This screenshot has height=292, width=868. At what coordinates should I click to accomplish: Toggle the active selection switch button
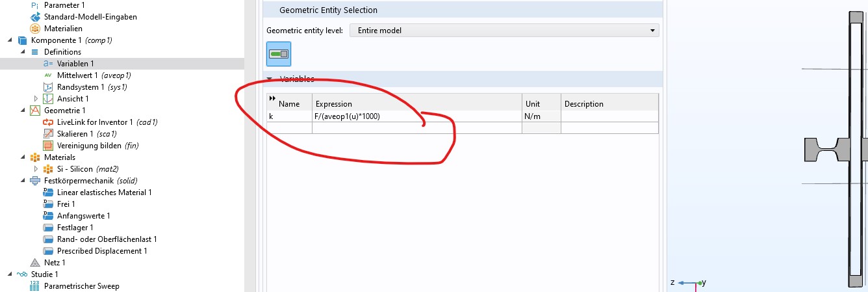pyautogui.click(x=279, y=54)
